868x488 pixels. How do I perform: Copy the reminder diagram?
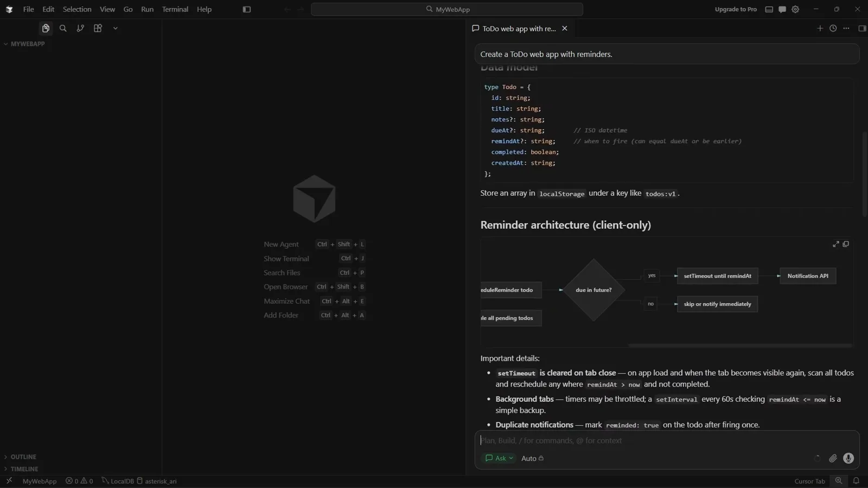846,244
